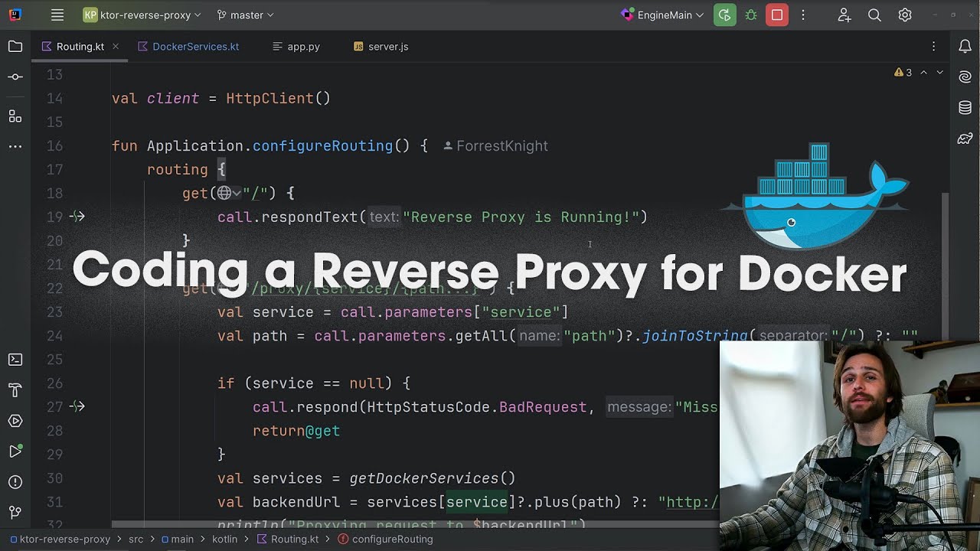980x551 pixels.
Task: Open the AI Assistant tool window
Action: click(x=965, y=77)
